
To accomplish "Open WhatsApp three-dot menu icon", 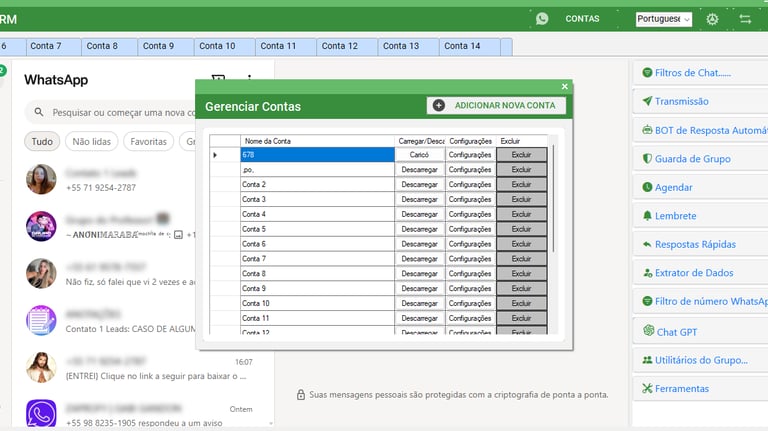I will pos(250,78).
